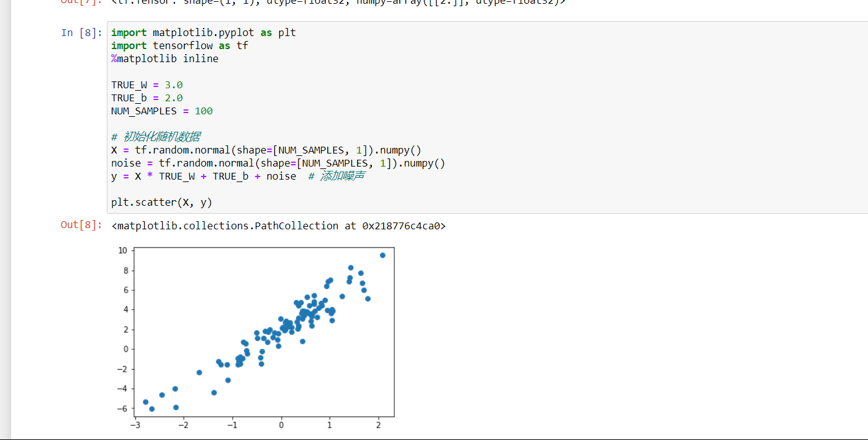Click the scatter plot output image
The image size is (868, 440).
pos(256,338)
